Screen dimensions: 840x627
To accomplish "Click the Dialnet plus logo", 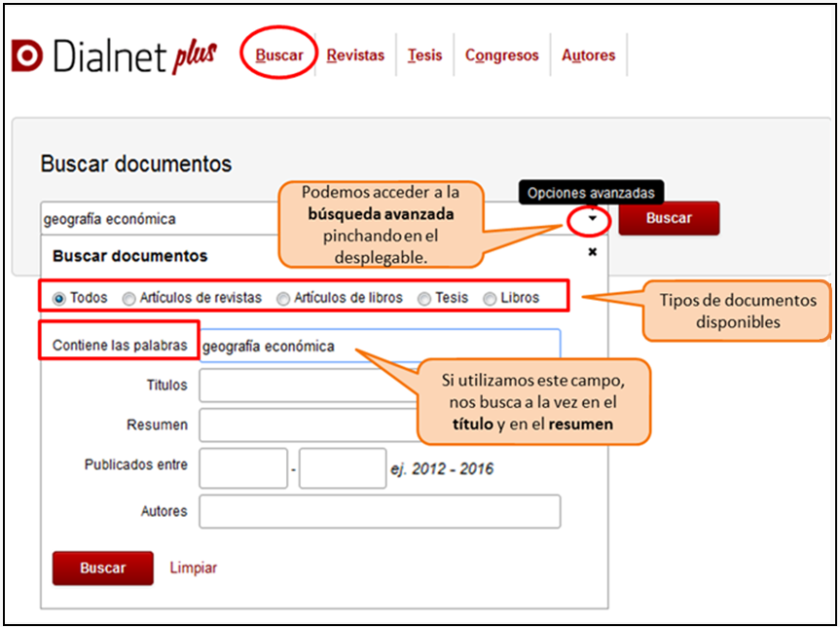I will [114, 56].
